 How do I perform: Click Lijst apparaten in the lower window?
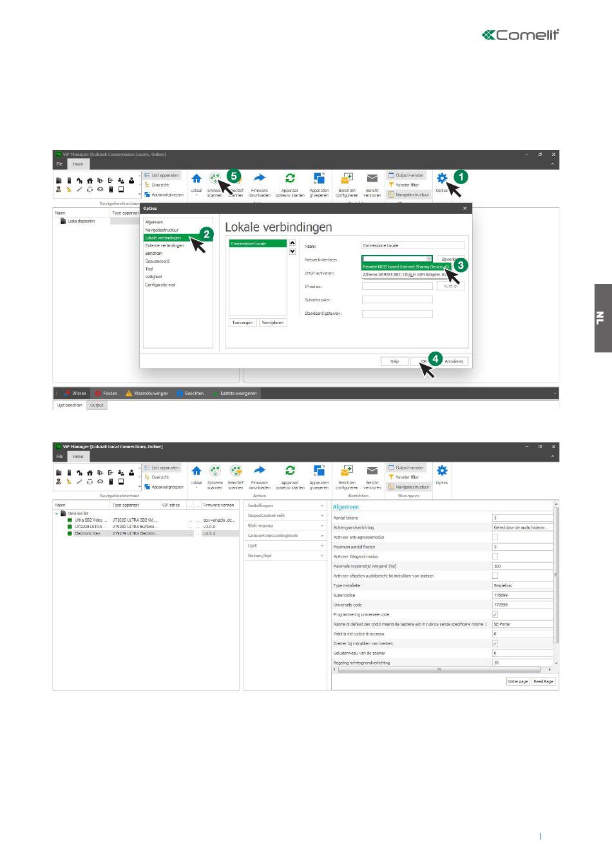pyautogui.click(x=162, y=467)
